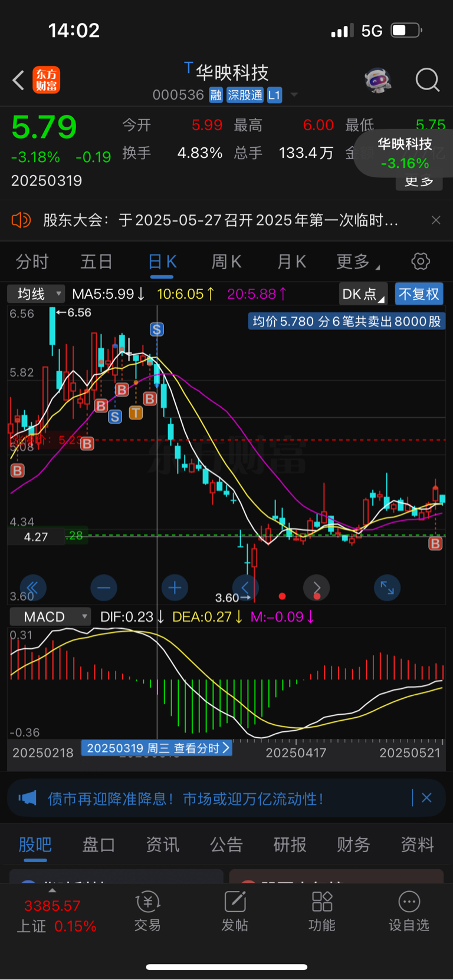Tap the 最高 6.00 value

point(318,125)
